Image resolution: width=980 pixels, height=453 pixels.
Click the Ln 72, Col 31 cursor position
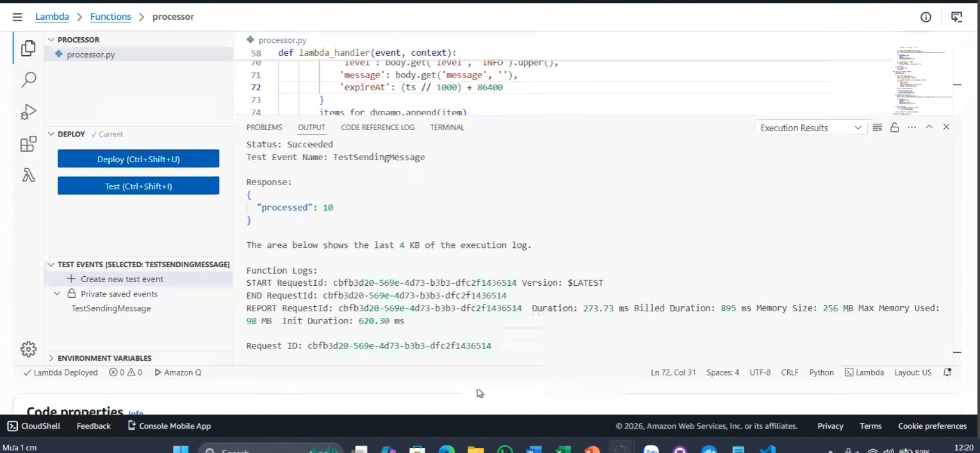673,372
